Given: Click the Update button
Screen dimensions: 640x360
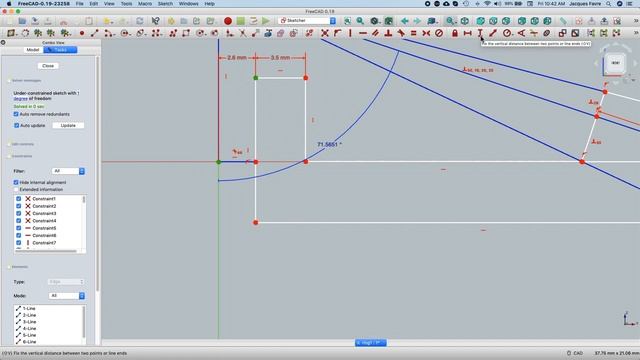Looking at the screenshot, I should click(x=68, y=126).
